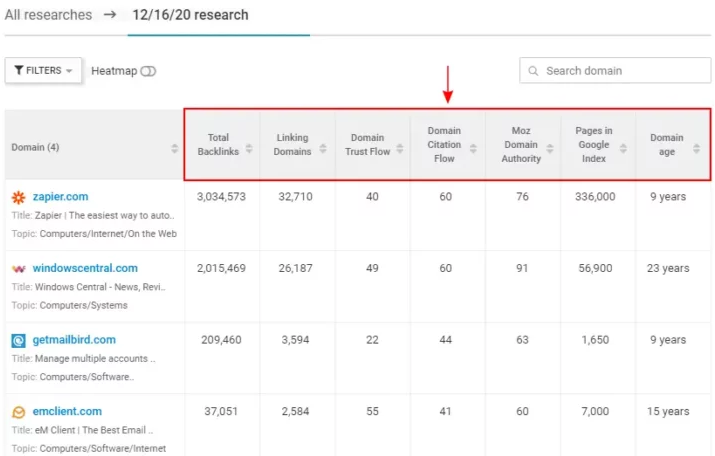The image size is (715, 456).
Task: Click the emclient.com favicon icon
Action: pos(18,412)
